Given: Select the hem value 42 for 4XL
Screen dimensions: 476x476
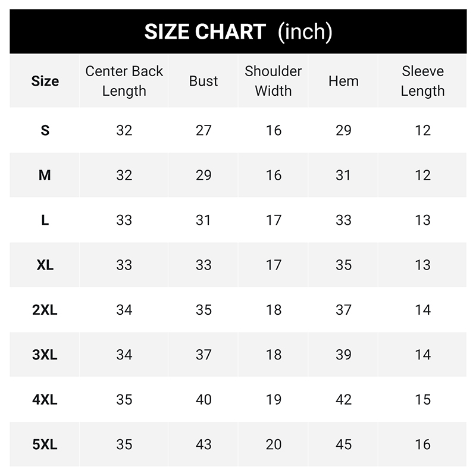Looking at the screenshot, I should [x=343, y=399].
